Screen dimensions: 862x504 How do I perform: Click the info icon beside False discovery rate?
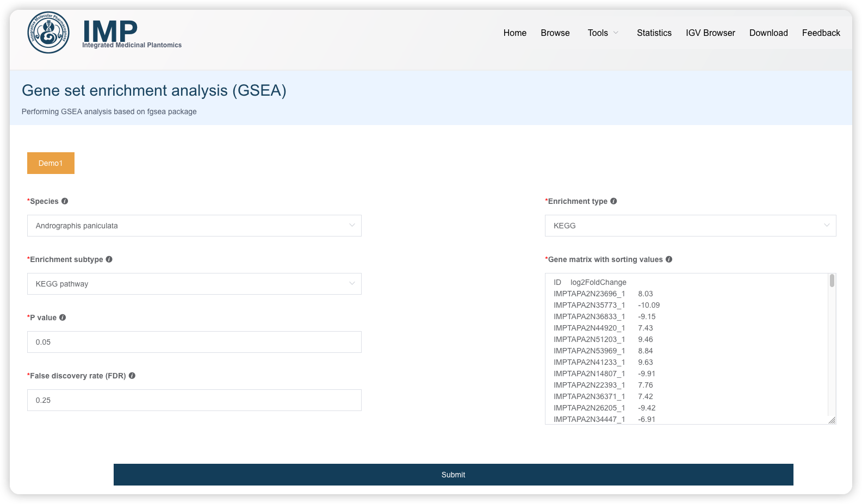click(132, 376)
